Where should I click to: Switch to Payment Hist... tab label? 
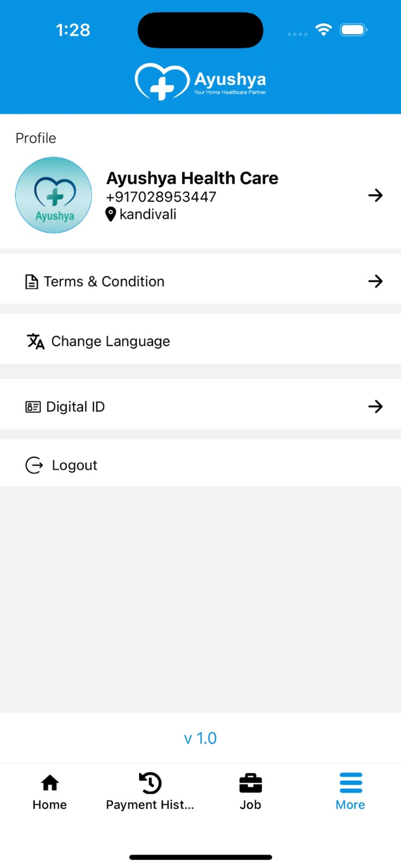click(150, 805)
